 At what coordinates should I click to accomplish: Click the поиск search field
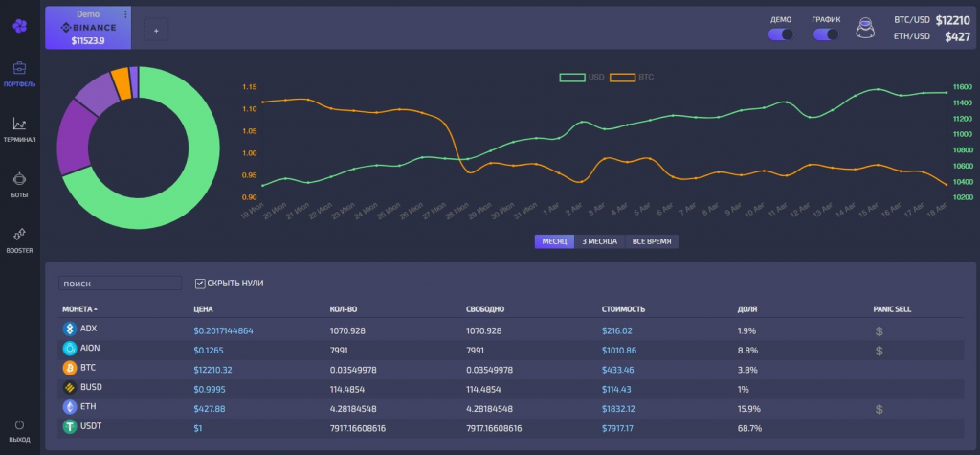click(x=120, y=284)
